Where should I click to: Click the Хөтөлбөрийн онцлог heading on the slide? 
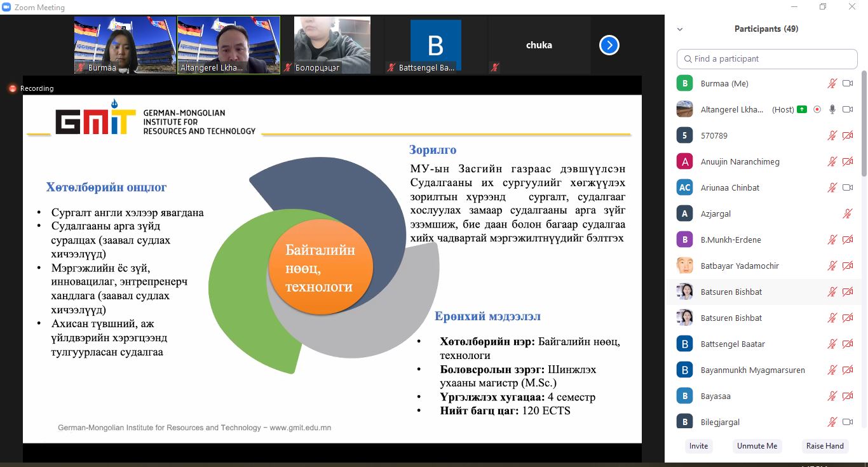pyautogui.click(x=106, y=187)
